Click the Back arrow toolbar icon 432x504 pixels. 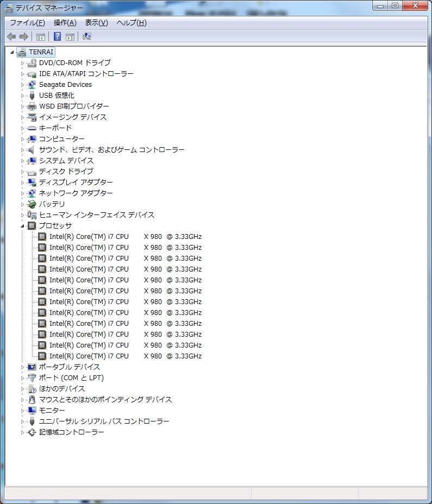pyautogui.click(x=11, y=36)
